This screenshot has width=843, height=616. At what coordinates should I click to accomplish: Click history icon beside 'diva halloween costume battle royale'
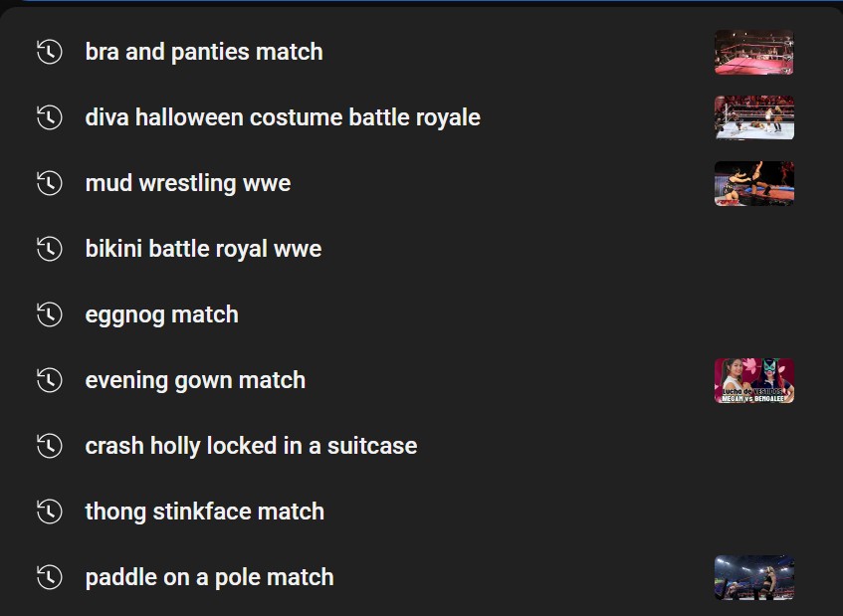click(x=50, y=117)
